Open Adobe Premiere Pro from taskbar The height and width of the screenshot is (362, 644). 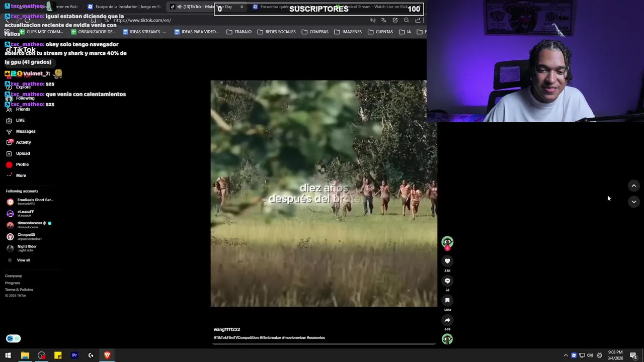pyautogui.click(x=74, y=355)
